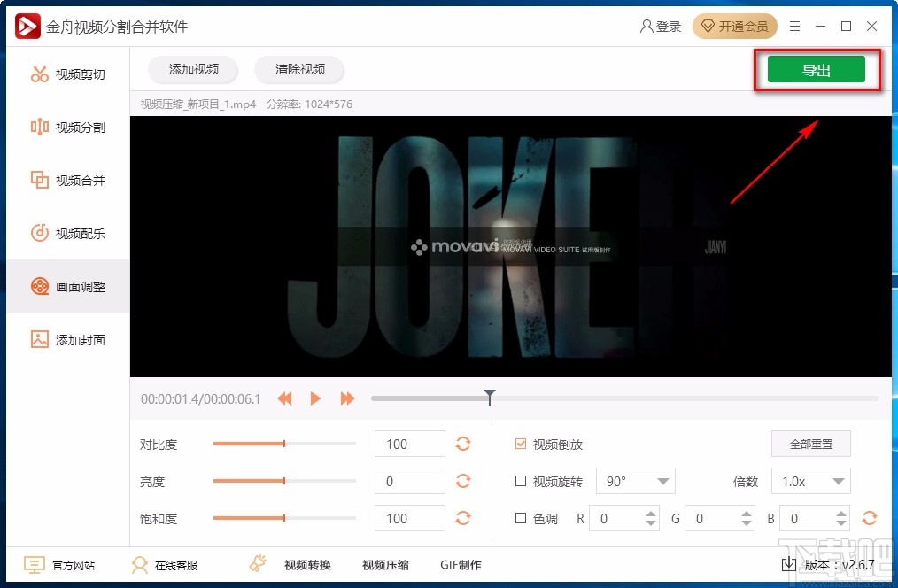
Task: Open the 视频压缩 tool link
Action: [x=385, y=565]
